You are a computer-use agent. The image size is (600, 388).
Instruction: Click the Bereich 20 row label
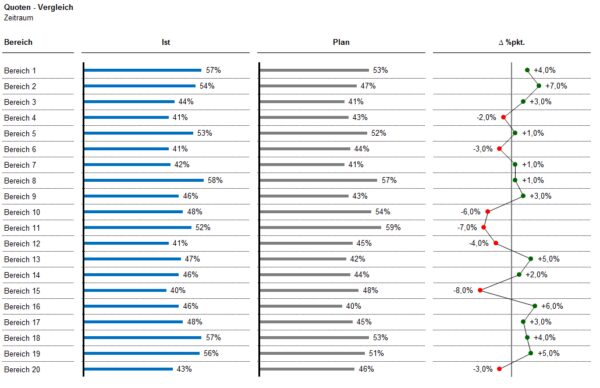[x=22, y=370]
